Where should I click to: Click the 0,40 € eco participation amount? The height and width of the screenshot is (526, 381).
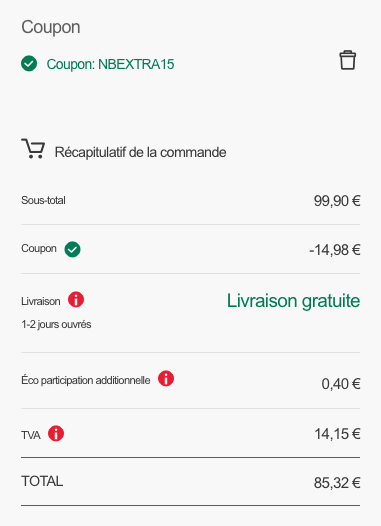[341, 384]
